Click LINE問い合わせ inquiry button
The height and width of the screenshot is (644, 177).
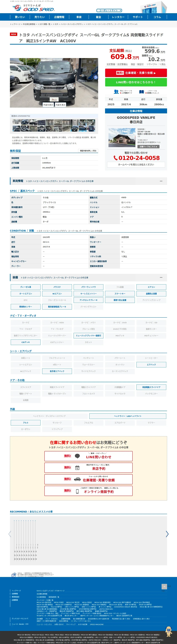(x=88, y=456)
